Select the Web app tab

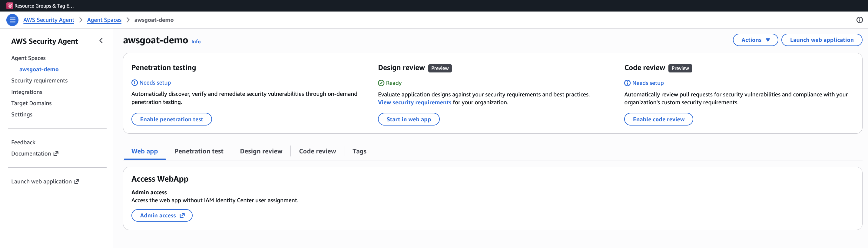point(144,151)
